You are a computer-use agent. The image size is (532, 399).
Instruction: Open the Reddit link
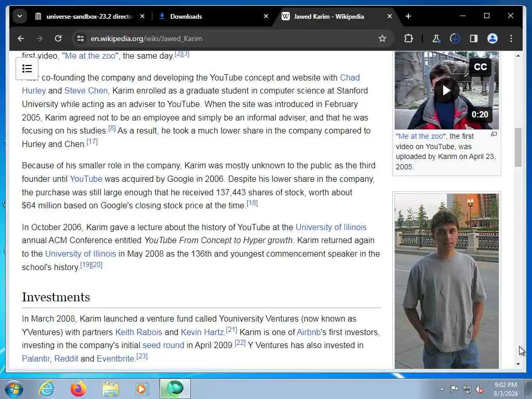(66, 359)
